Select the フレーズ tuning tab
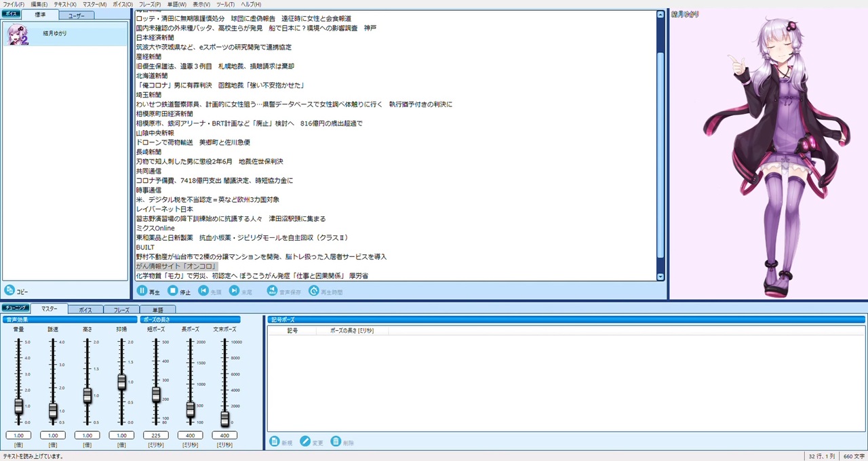 coord(121,310)
